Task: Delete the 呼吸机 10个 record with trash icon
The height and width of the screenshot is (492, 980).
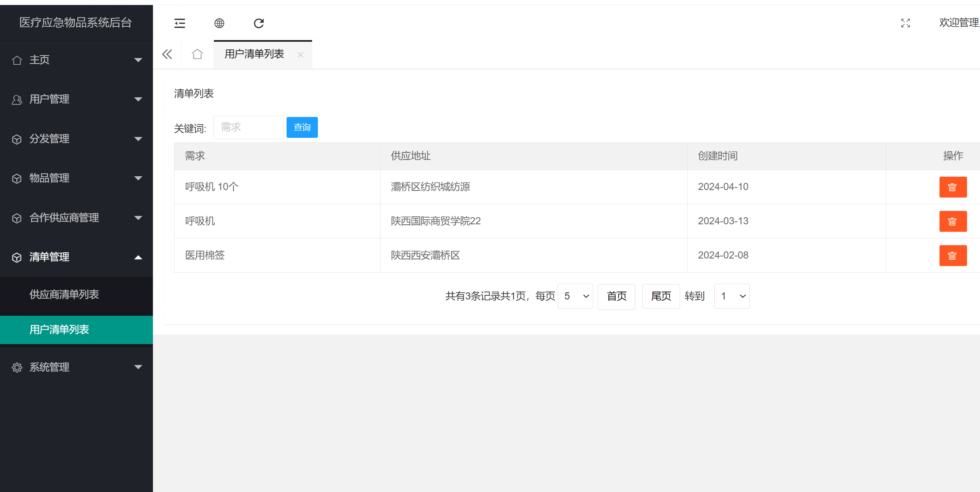Action: click(x=953, y=187)
